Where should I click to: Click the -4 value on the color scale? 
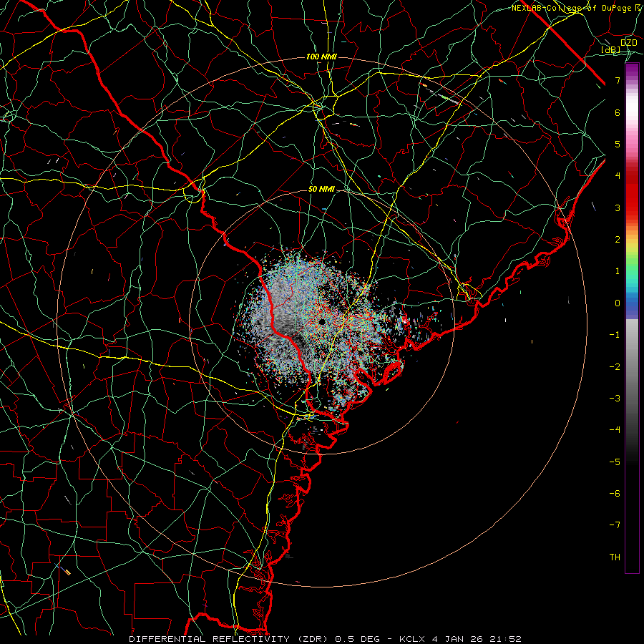[615, 429]
